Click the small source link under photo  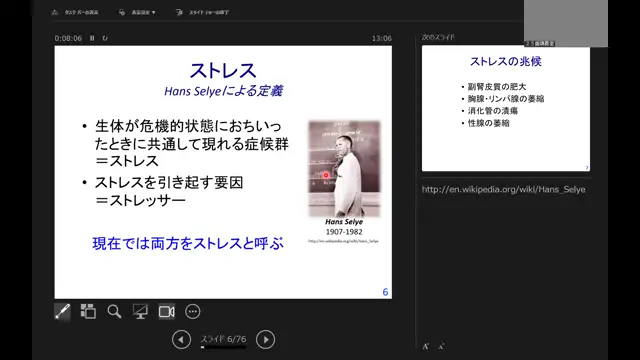point(343,241)
